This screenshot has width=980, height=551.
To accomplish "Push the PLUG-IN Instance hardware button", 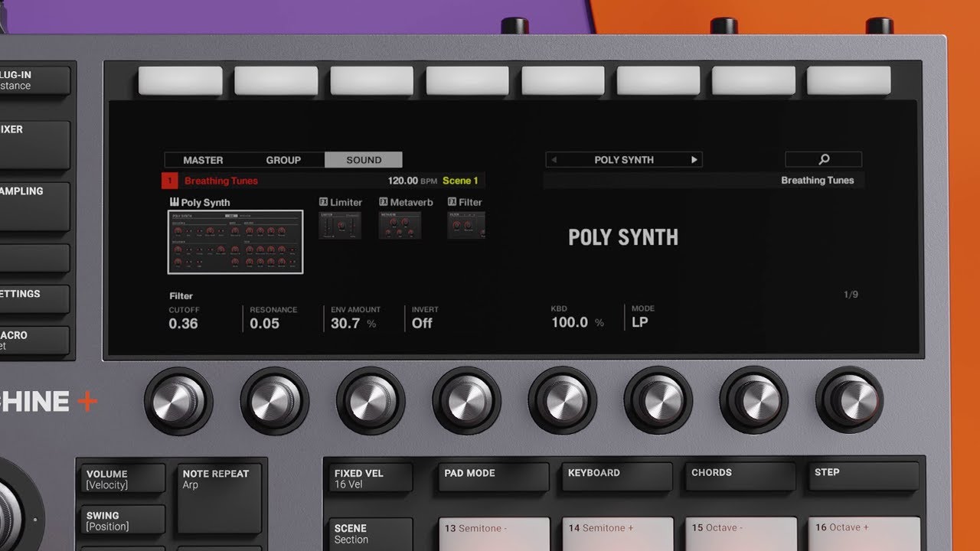I will coord(34,80).
